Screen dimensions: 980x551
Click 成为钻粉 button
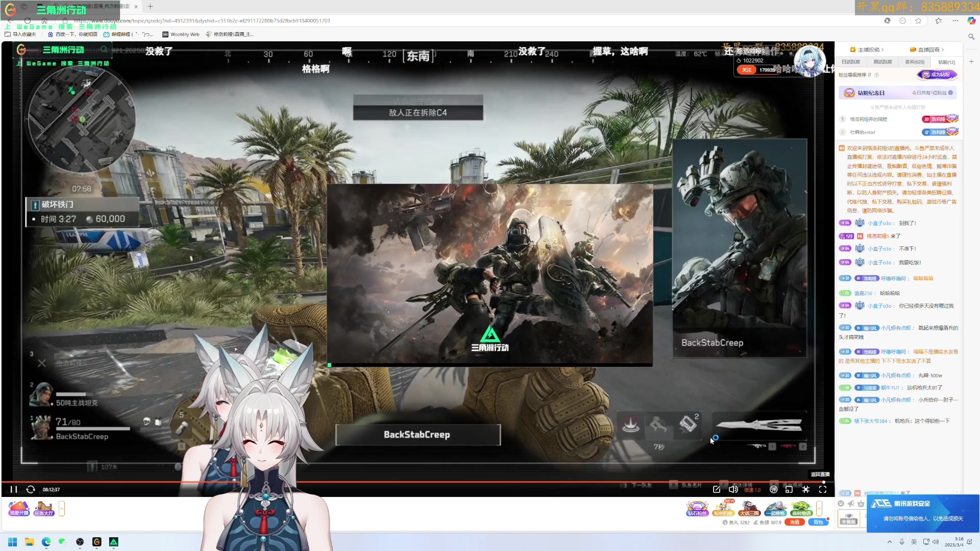coord(937,74)
